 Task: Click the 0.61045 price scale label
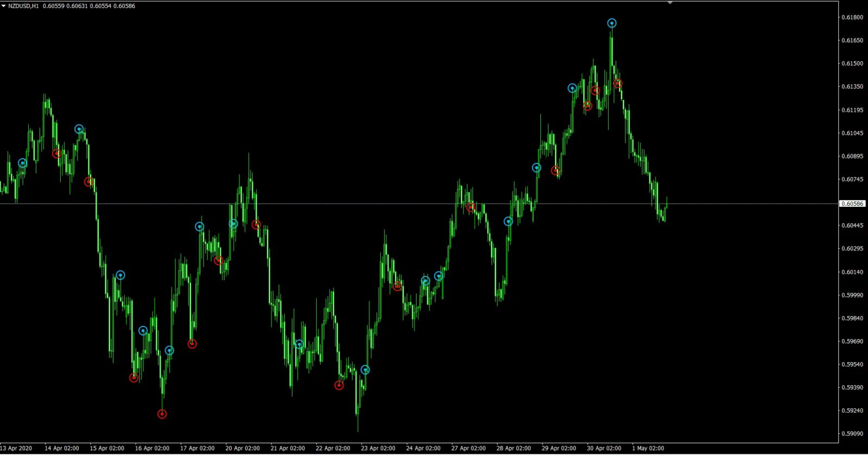[x=852, y=133]
